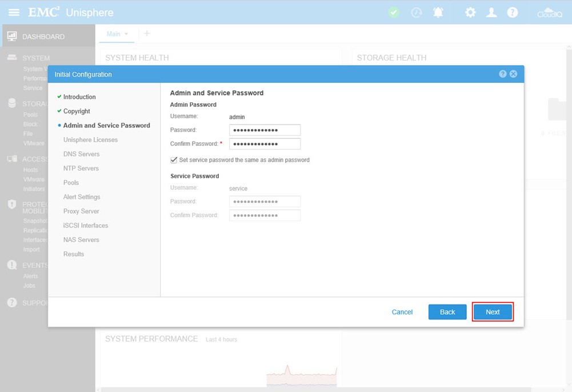Open Initiators under Access in sidebar
Screen dimensions: 572x392
tap(34, 189)
